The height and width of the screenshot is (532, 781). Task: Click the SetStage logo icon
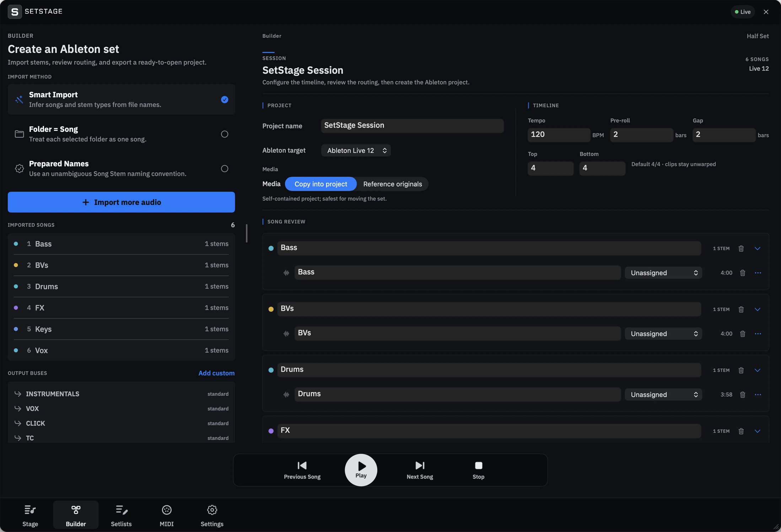[15, 12]
